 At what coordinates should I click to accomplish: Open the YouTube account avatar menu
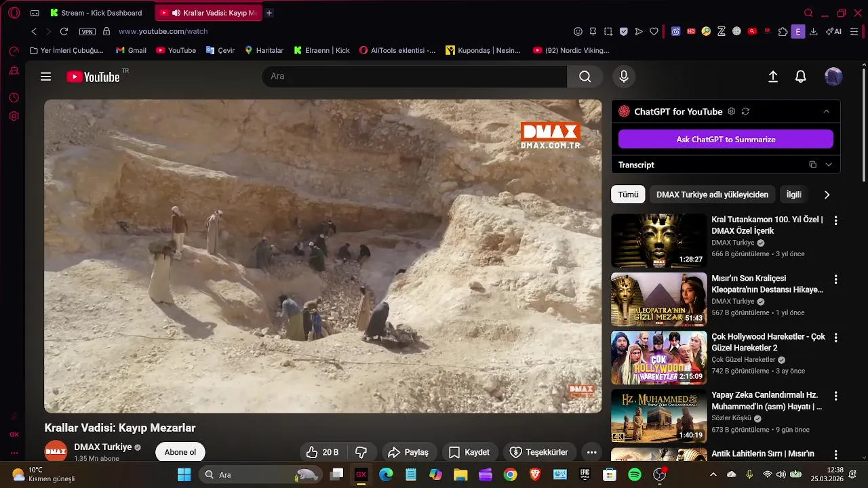pos(833,77)
